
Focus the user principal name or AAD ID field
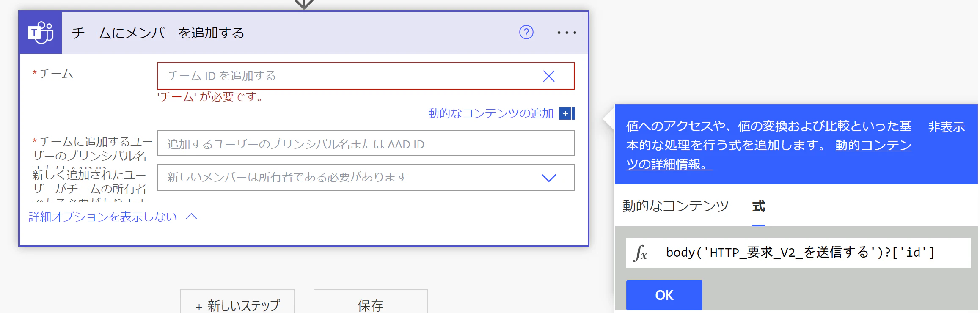click(366, 143)
